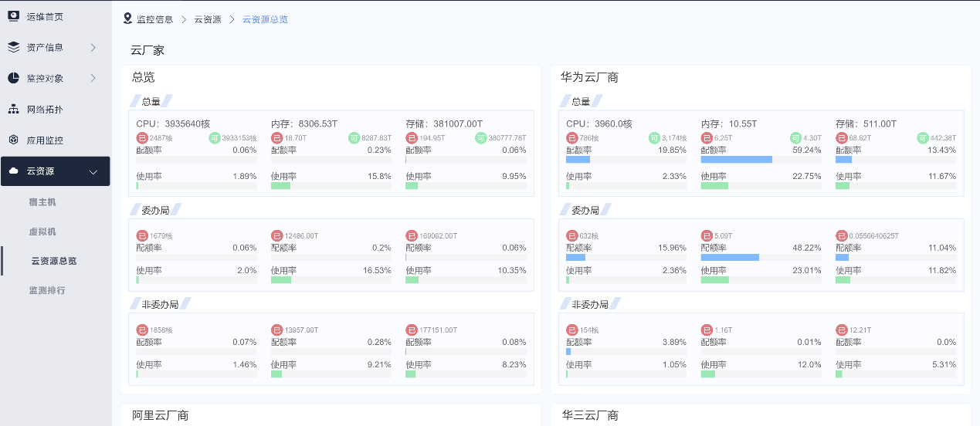Image resolution: width=980 pixels, height=426 pixels.
Task: Click the 存储：511.00T label
Action: click(x=866, y=123)
